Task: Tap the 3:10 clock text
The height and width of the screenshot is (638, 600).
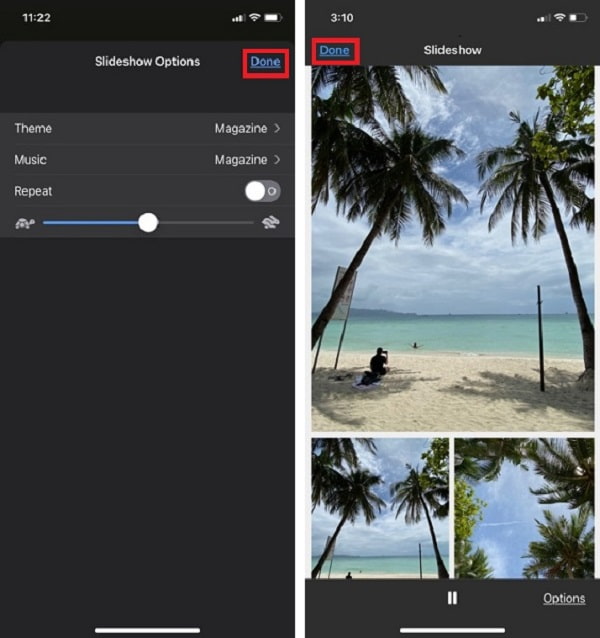Action: tap(342, 18)
